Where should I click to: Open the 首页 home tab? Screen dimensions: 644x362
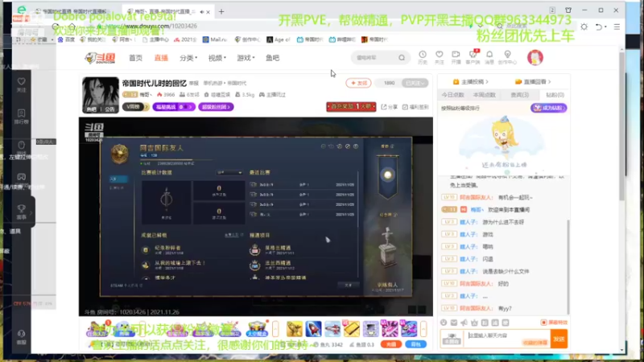pyautogui.click(x=135, y=58)
